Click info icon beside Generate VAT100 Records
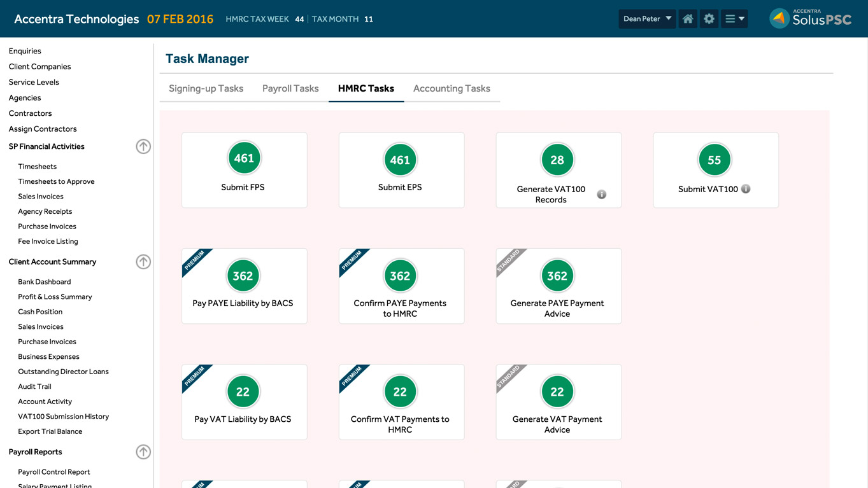The width and height of the screenshot is (868, 488). coord(601,195)
